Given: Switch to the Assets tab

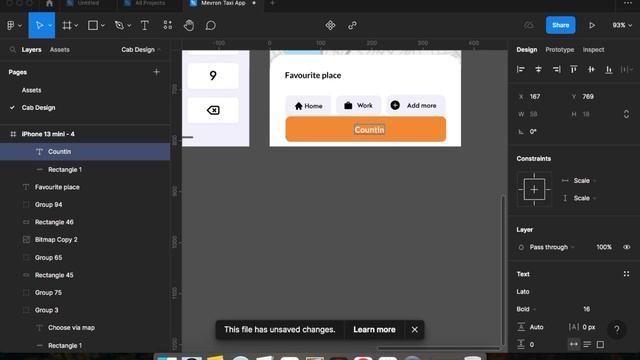Looking at the screenshot, I should click(x=60, y=50).
